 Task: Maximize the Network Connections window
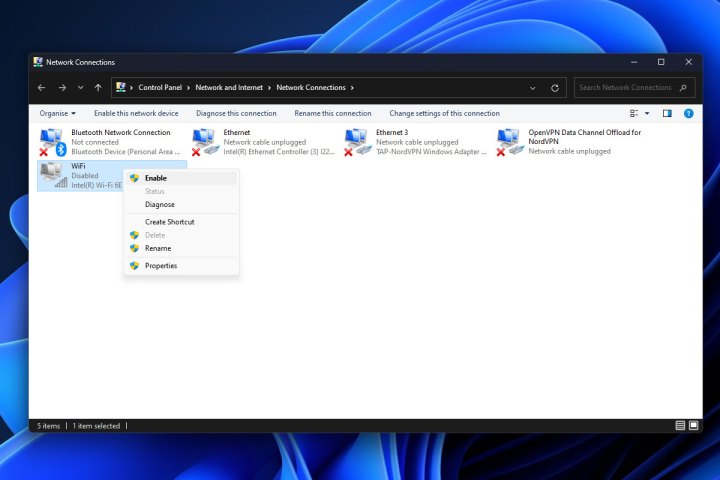pyautogui.click(x=661, y=62)
